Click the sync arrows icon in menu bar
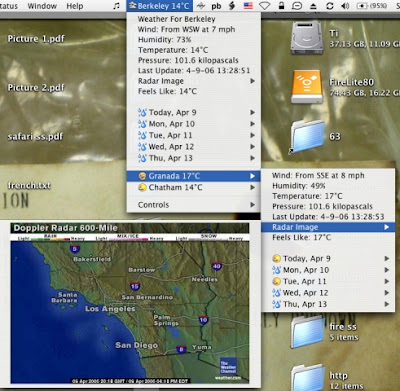This screenshot has width=400, height=391. (x=329, y=6)
